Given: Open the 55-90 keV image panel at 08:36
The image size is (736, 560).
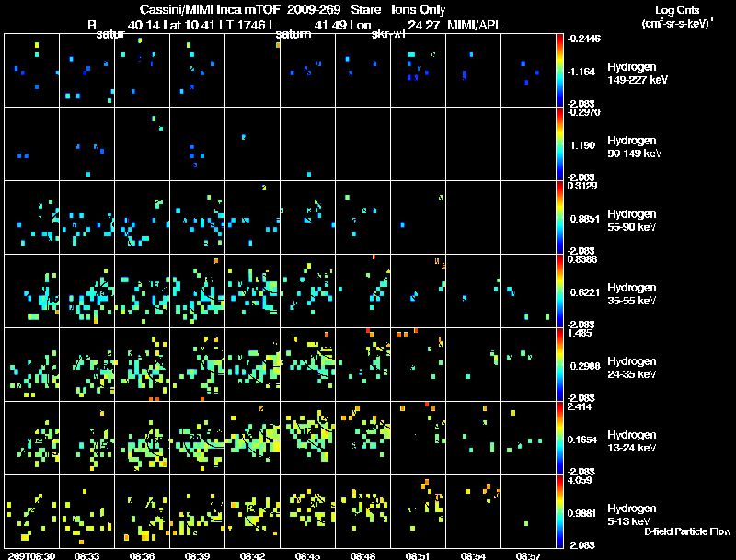Looking at the screenshot, I should (x=142, y=218).
